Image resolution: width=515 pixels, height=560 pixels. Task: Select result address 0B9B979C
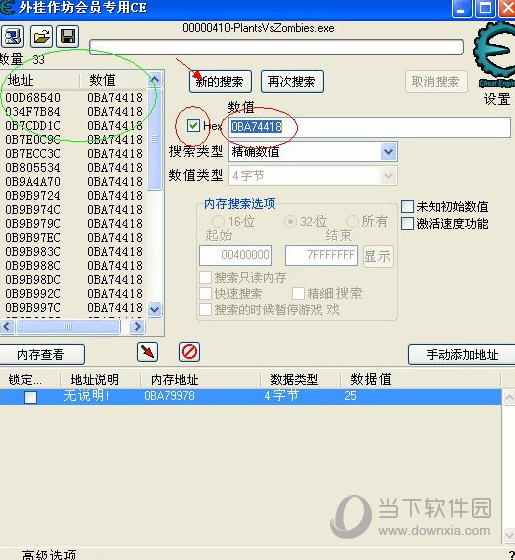tap(33, 224)
